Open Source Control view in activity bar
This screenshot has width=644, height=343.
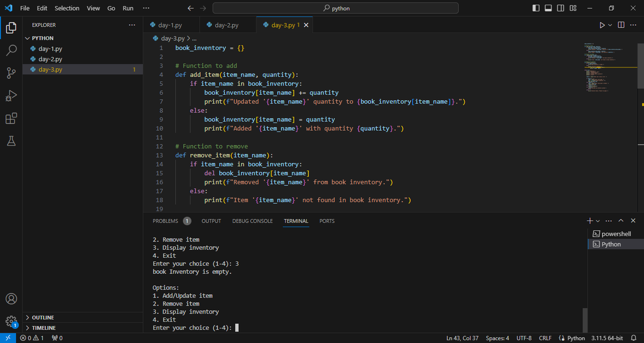[x=11, y=73]
